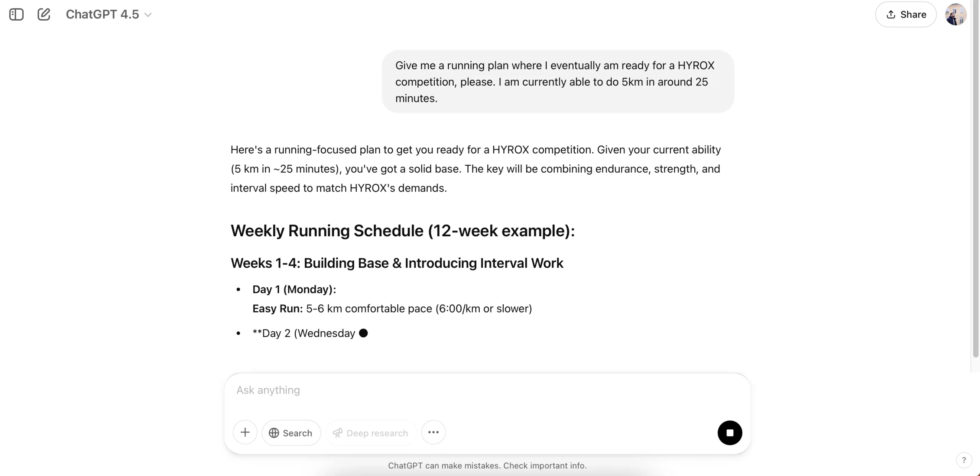Image resolution: width=980 pixels, height=476 pixels.
Task: Open the account menu in top right
Action: click(955, 14)
